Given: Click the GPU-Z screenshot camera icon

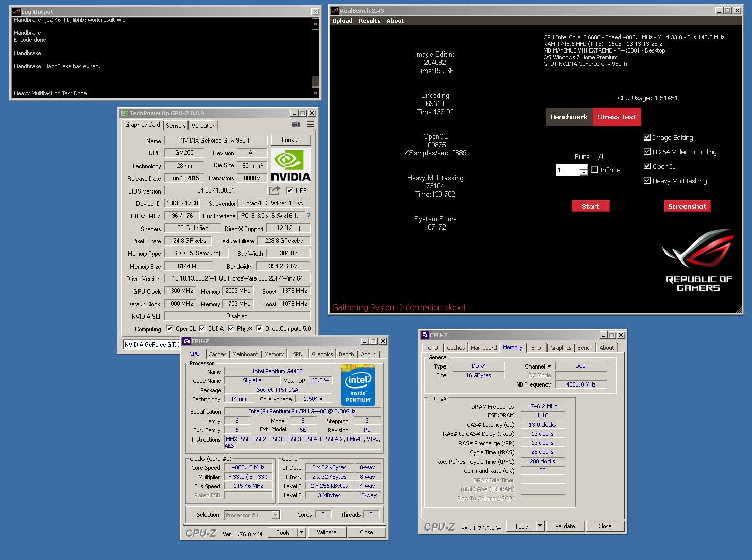Looking at the screenshot, I should tap(296, 125).
